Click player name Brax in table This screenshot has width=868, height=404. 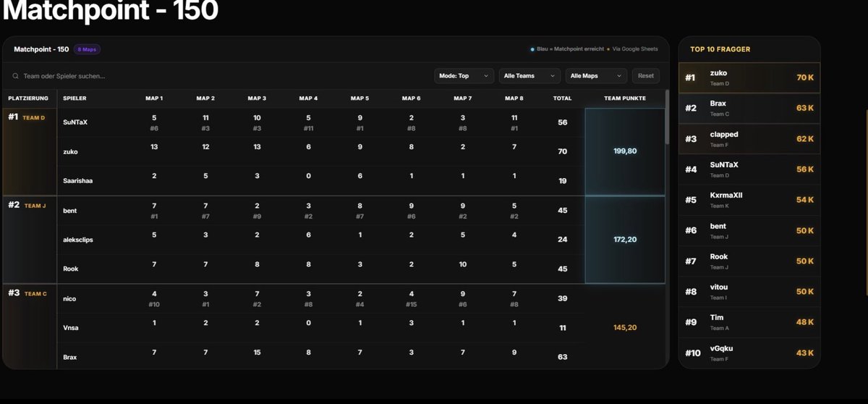click(x=70, y=357)
